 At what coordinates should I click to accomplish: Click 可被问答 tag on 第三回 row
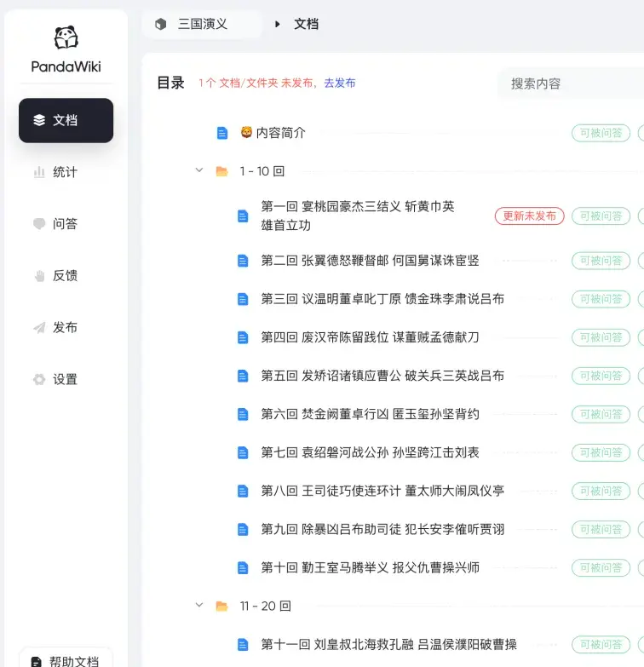(601, 299)
